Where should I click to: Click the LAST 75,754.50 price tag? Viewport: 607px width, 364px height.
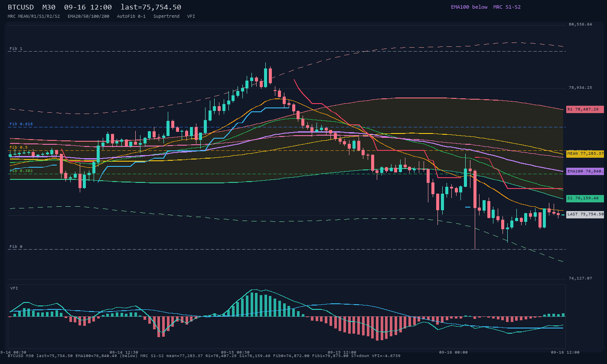tap(585, 214)
